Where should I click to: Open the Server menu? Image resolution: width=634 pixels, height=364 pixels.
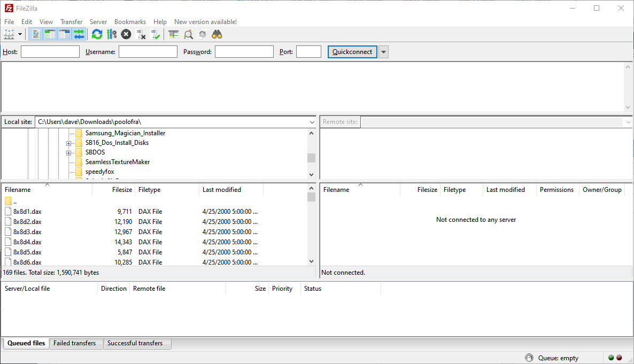(x=98, y=22)
